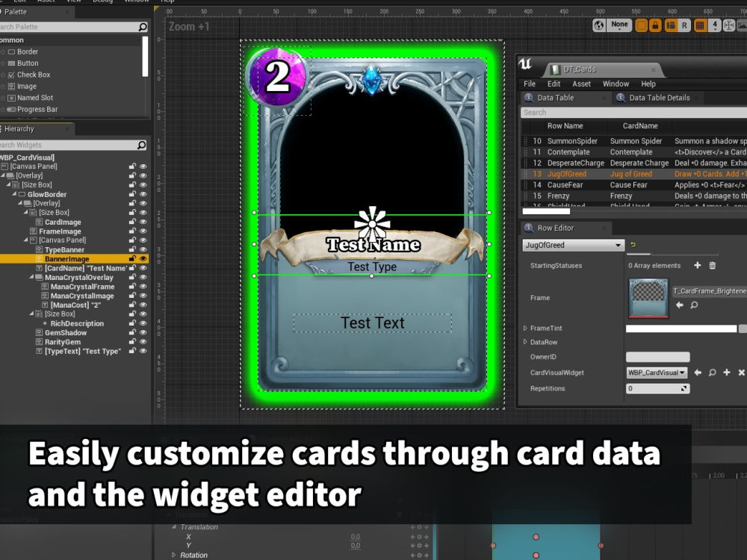
Task: Lock the CardImage widget in the hierarchy
Action: click(133, 222)
